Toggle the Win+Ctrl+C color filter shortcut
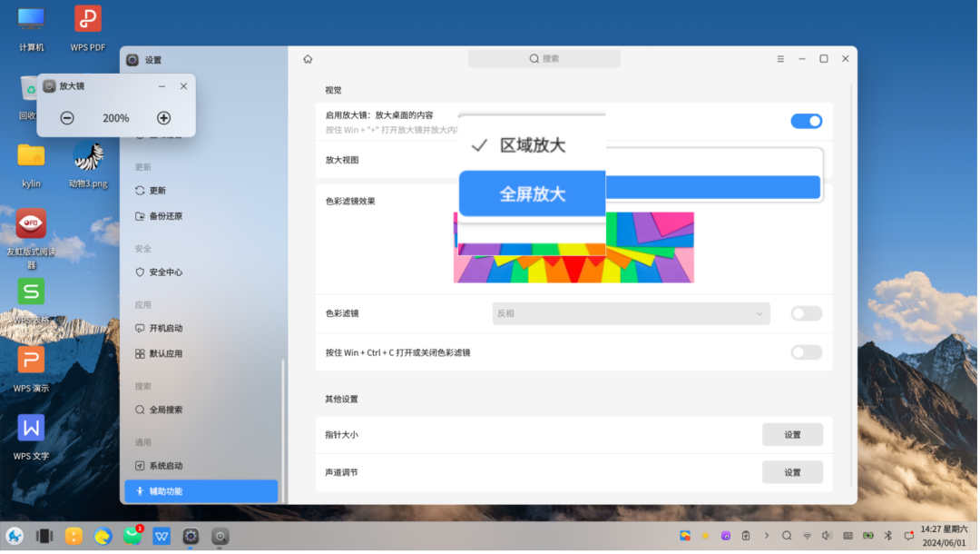This screenshot has height=554, width=980. point(806,352)
